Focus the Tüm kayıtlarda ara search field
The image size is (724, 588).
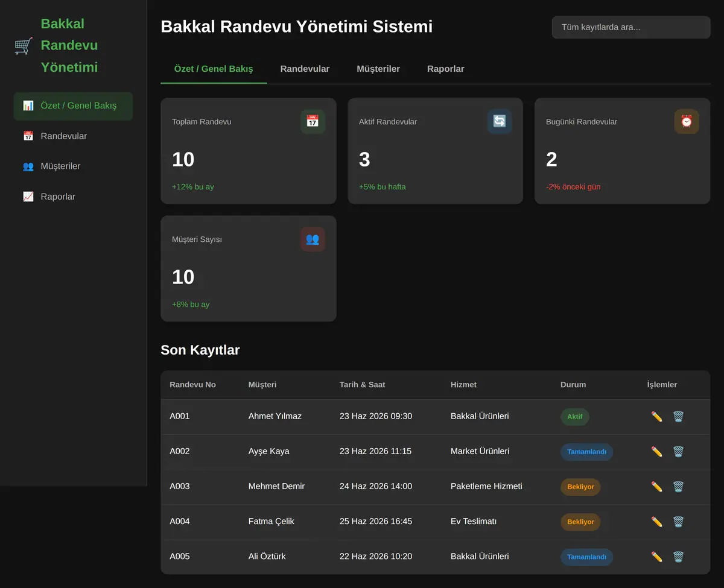(x=631, y=27)
